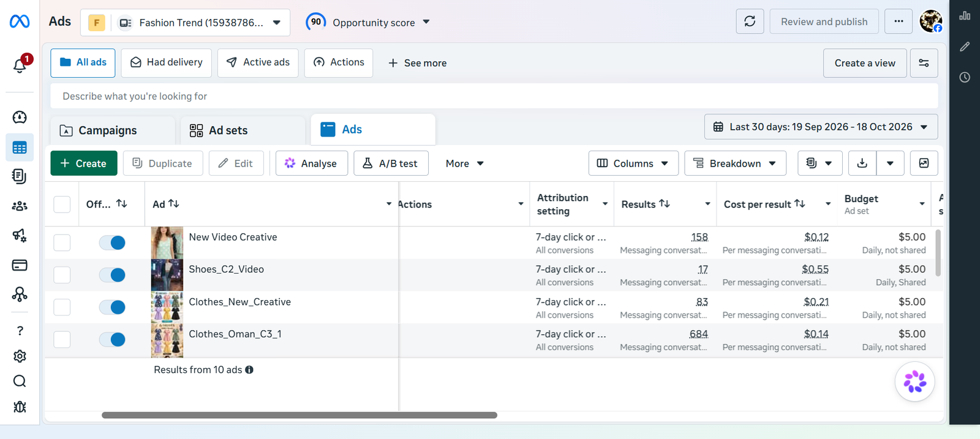Export table data download icon
980x439 pixels.
862,163
